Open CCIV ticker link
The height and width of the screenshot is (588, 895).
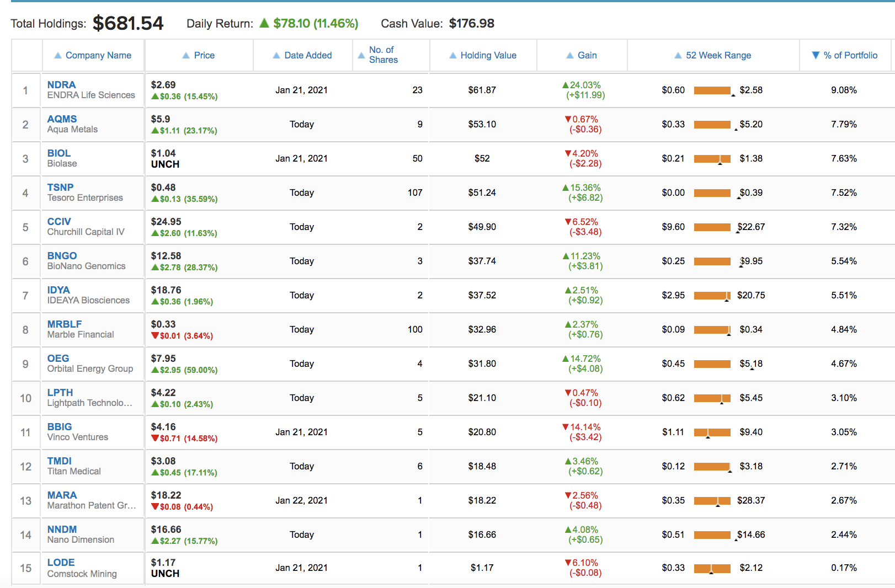59,222
